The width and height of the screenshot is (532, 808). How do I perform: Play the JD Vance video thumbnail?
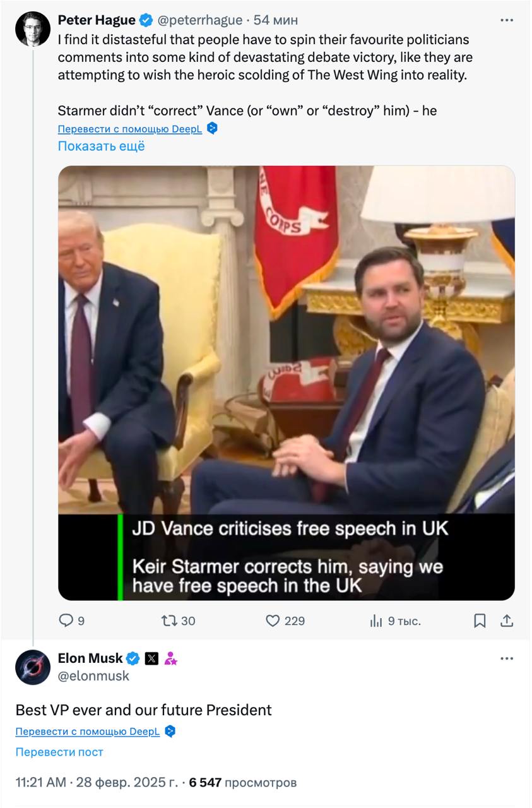pos(287,383)
